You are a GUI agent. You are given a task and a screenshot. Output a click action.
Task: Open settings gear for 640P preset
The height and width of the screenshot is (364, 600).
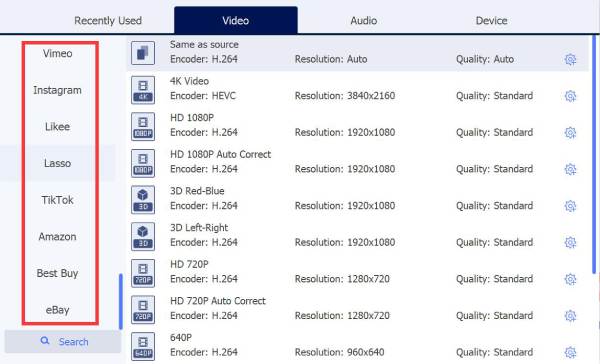click(x=570, y=352)
